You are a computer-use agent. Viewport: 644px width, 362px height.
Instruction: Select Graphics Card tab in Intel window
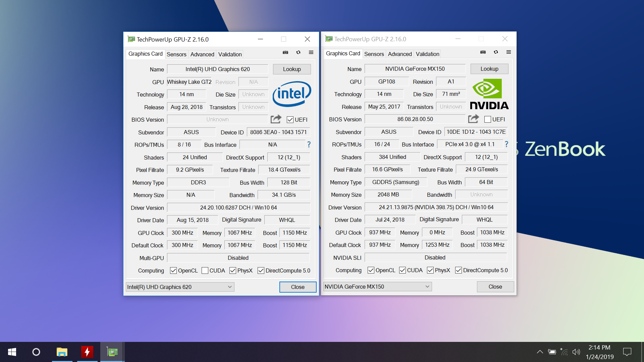click(145, 54)
